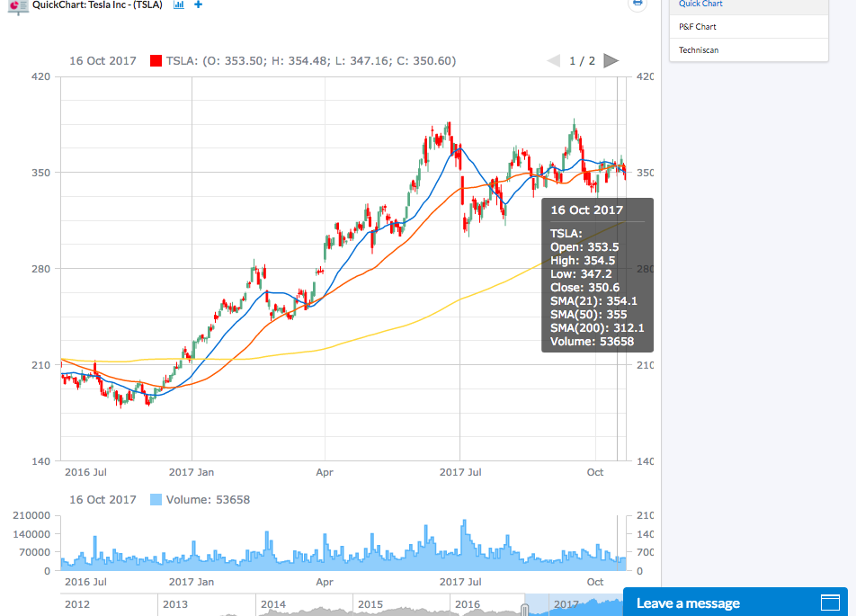856x616 pixels.
Task: Click the print icon at the top right
Action: pos(638,4)
